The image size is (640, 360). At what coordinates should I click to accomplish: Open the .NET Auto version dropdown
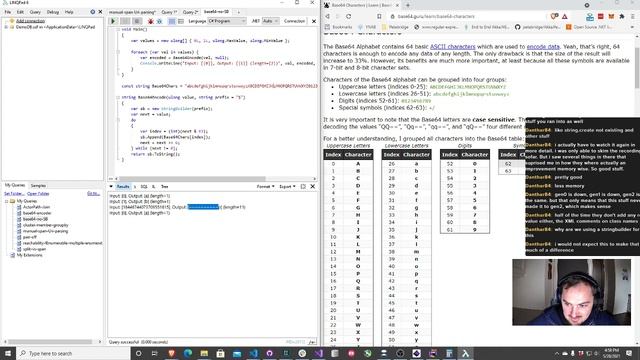pyautogui.click(x=271, y=21)
